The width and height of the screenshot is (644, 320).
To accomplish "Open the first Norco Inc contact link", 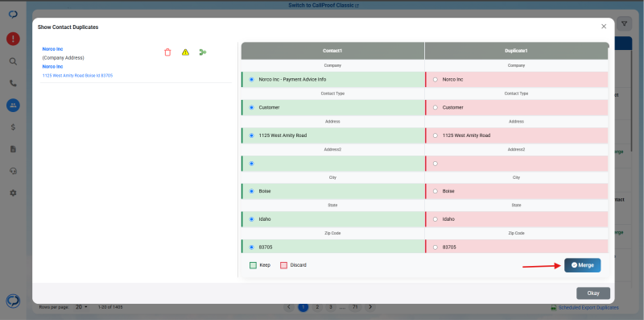I will click(x=52, y=49).
